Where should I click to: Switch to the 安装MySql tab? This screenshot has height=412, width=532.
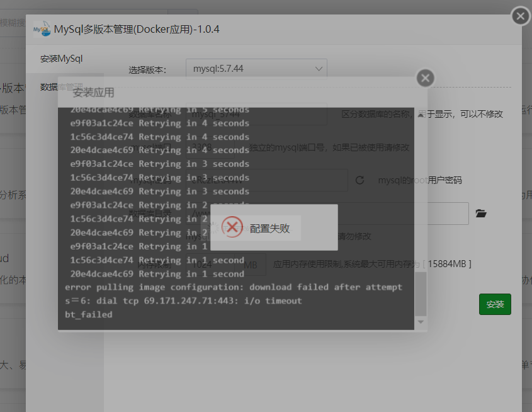click(x=62, y=59)
